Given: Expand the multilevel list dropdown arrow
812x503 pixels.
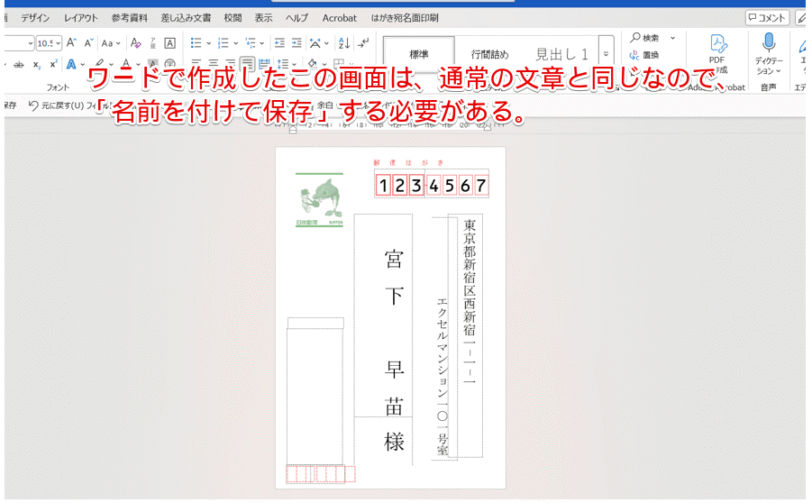Looking at the screenshot, I should [x=262, y=44].
